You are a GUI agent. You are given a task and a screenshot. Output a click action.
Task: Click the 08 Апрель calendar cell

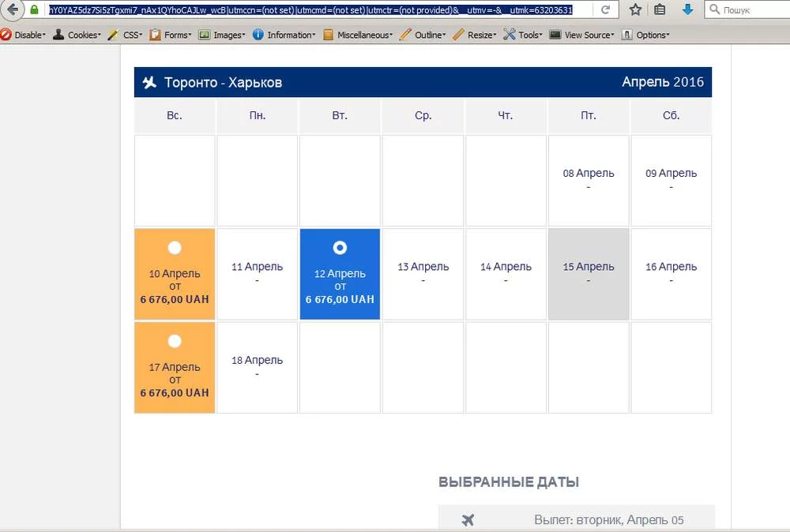(x=589, y=180)
